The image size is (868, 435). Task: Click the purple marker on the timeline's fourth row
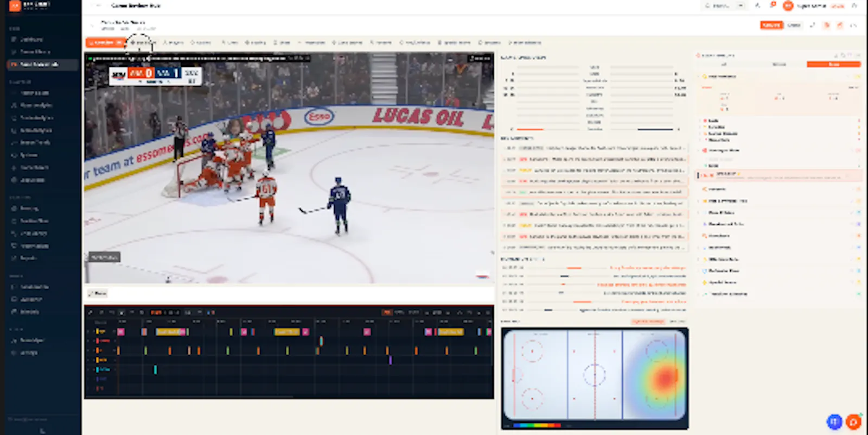pyautogui.click(x=390, y=360)
